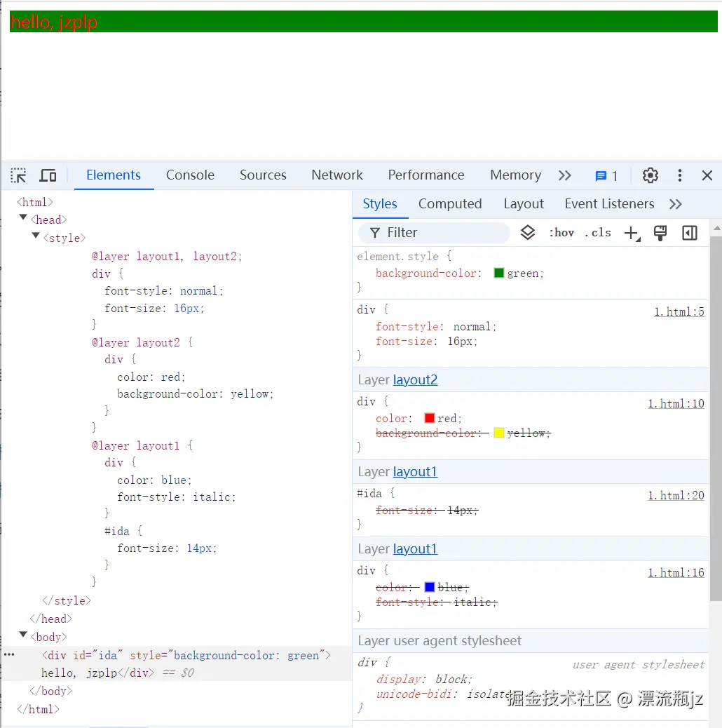Open the Sources tab
The image size is (722, 728).
tap(263, 175)
